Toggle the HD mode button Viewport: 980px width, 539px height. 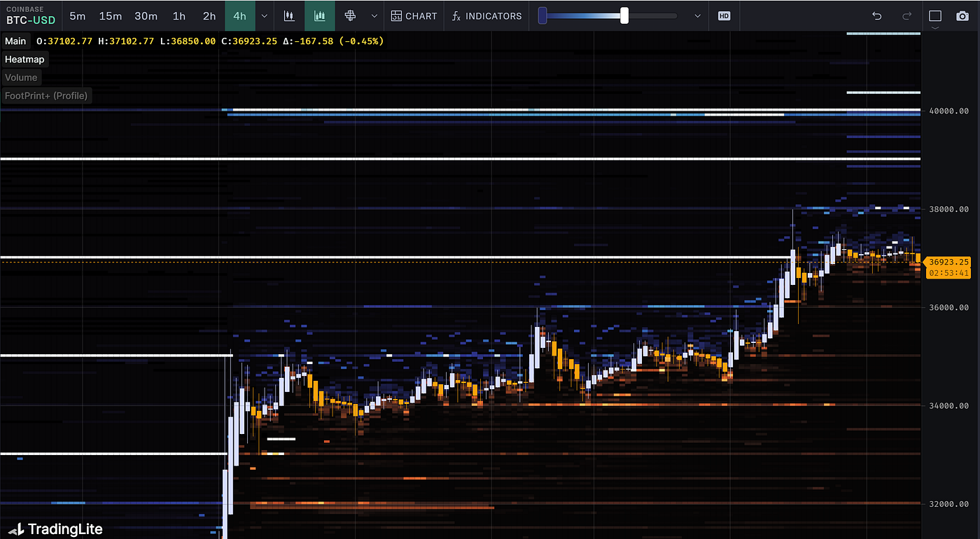point(724,15)
